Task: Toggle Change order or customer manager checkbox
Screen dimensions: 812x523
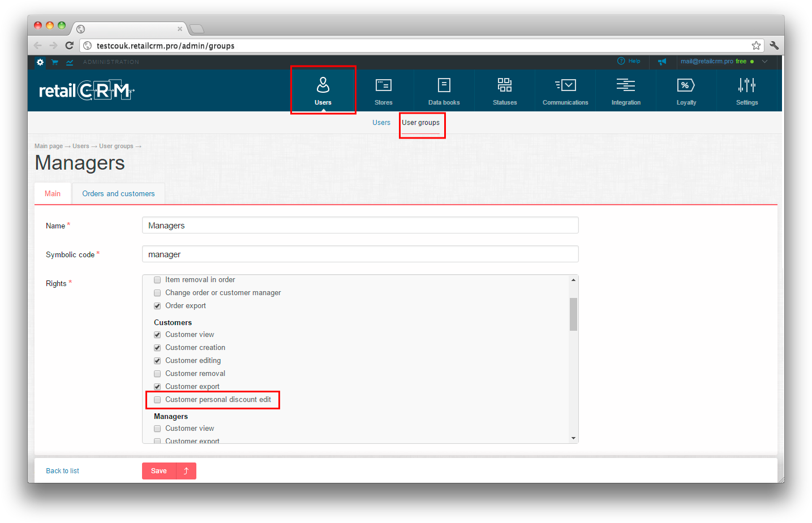Action: 157,293
